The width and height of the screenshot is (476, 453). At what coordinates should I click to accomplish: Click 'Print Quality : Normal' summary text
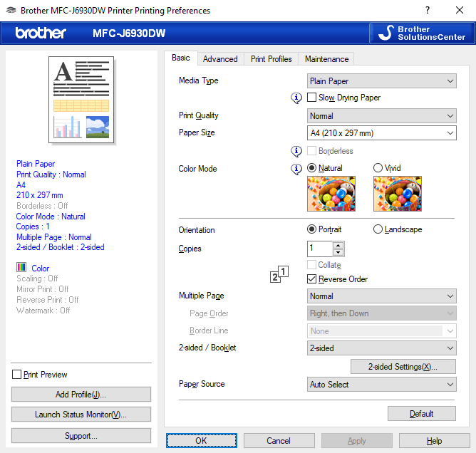tap(51, 175)
